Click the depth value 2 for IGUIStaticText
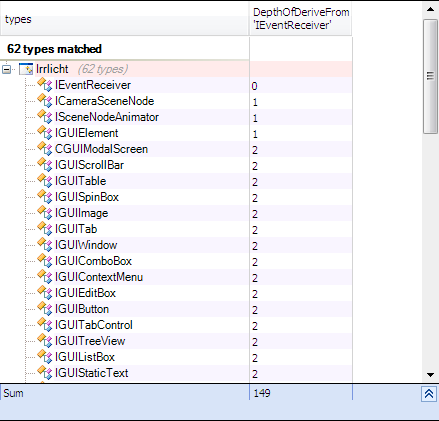 255,374
